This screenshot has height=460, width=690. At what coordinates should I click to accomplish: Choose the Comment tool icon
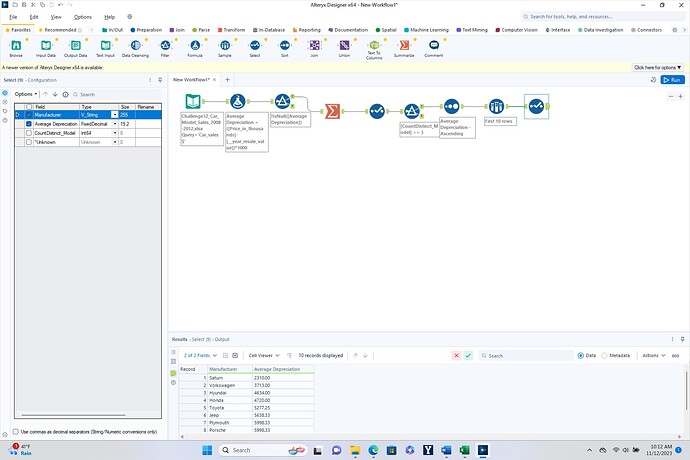(434, 45)
